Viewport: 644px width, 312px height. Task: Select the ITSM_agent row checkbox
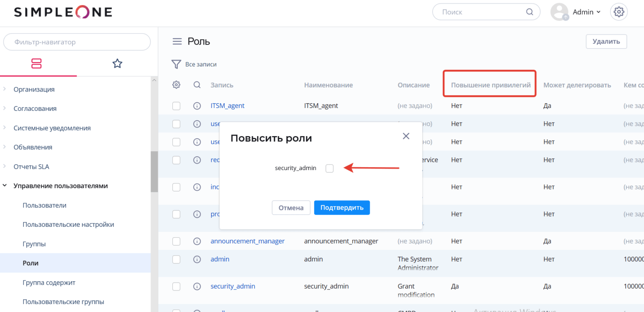(x=177, y=106)
